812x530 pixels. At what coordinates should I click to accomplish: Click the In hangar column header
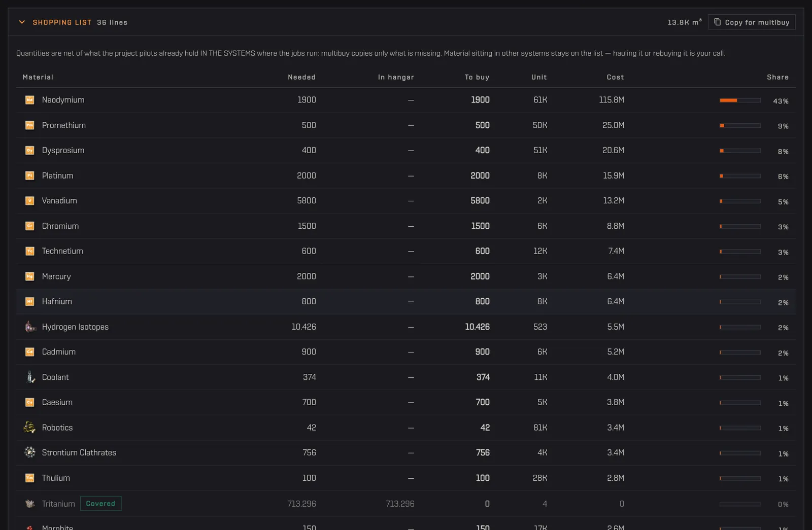[x=396, y=77]
